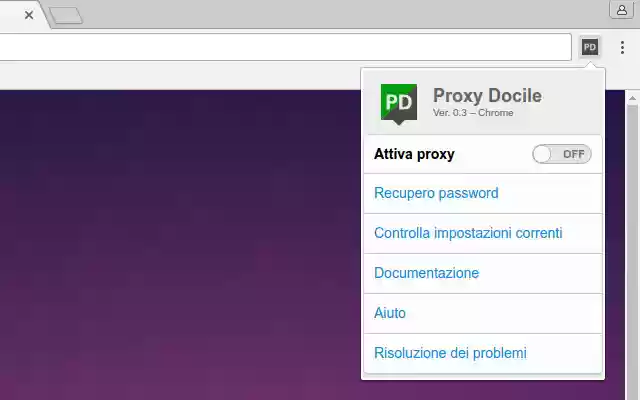The width and height of the screenshot is (640, 400).
Task: Click the green PD logo in the popup
Action: [x=399, y=103]
